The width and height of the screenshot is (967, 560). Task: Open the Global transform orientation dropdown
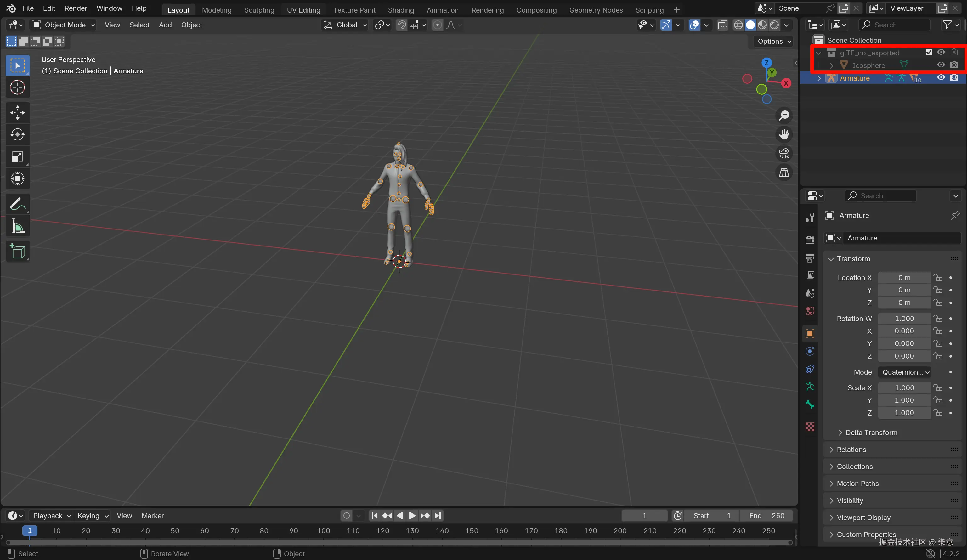345,25
